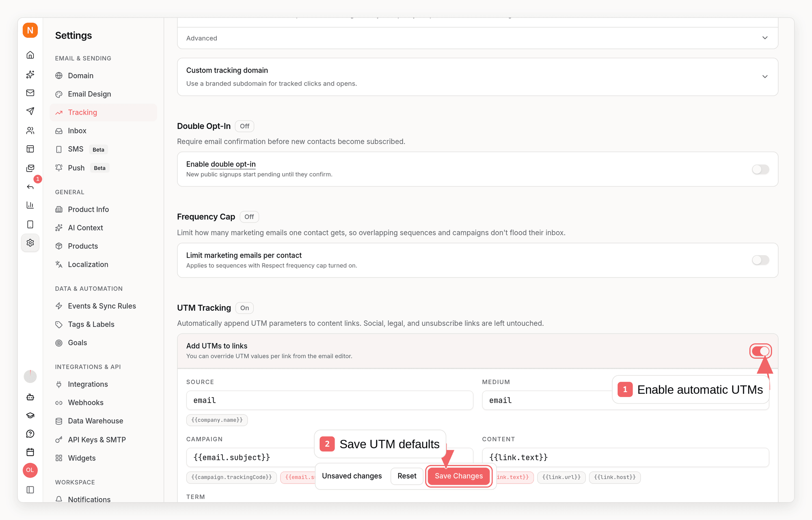This screenshot has width=812, height=520.
Task: Enable the double opt-in toggle
Action: (x=760, y=169)
